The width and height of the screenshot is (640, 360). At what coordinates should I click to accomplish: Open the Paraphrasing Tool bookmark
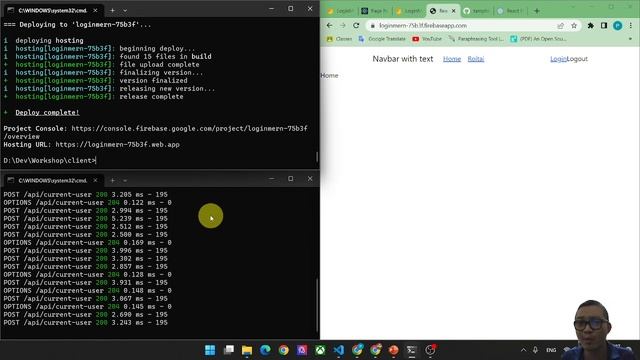[x=476, y=39]
